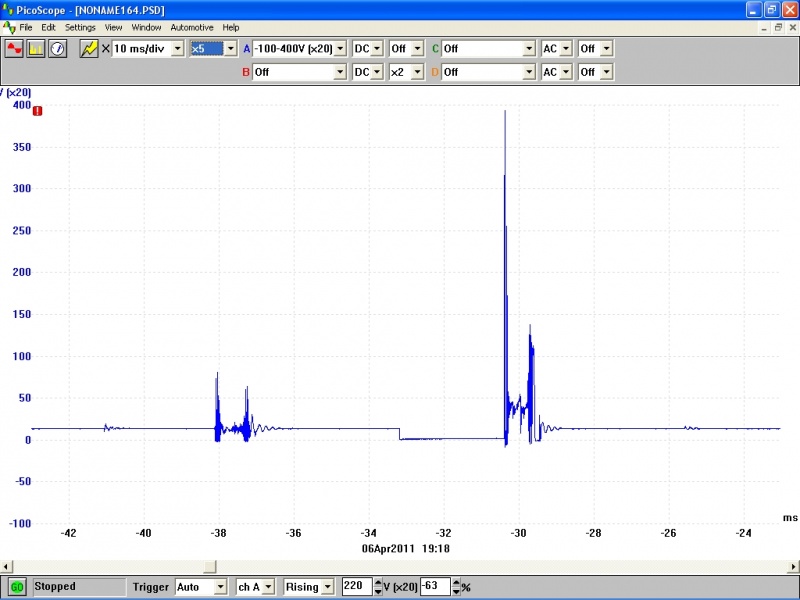The image size is (800, 600).
Task: Expand the x5 zoom factor dropdown
Action: pos(231,48)
